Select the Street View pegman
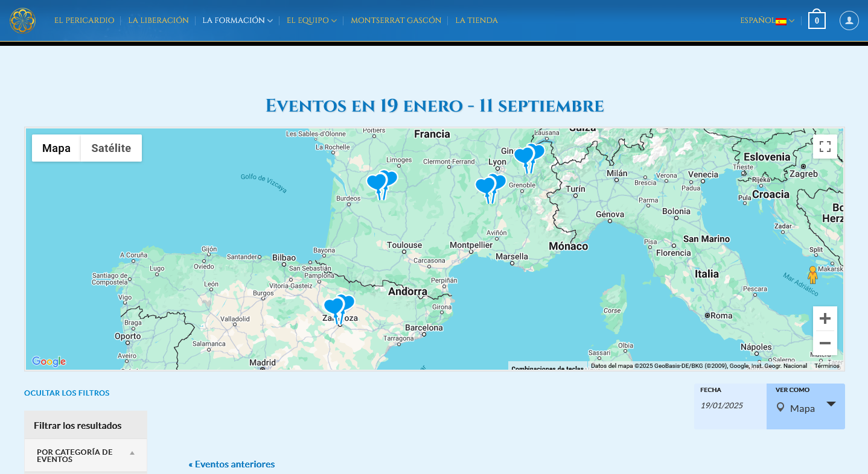The image size is (868, 474). click(812, 274)
